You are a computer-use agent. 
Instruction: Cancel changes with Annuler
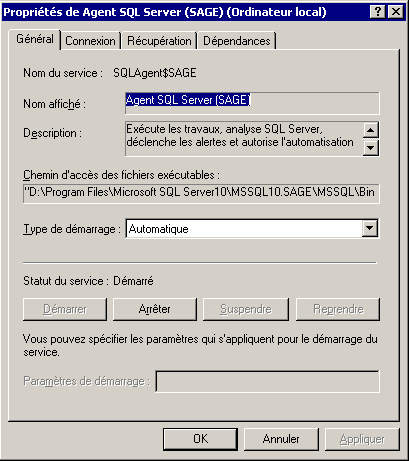point(281,439)
